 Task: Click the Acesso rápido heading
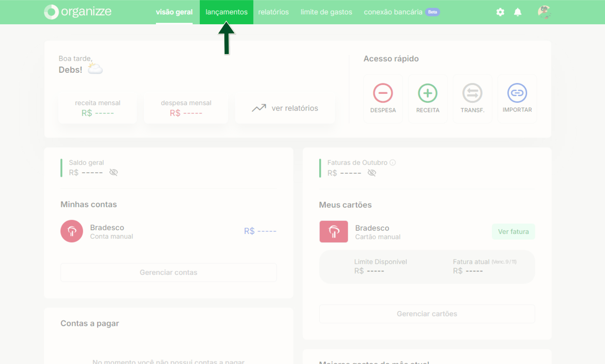tap(391, 59)
